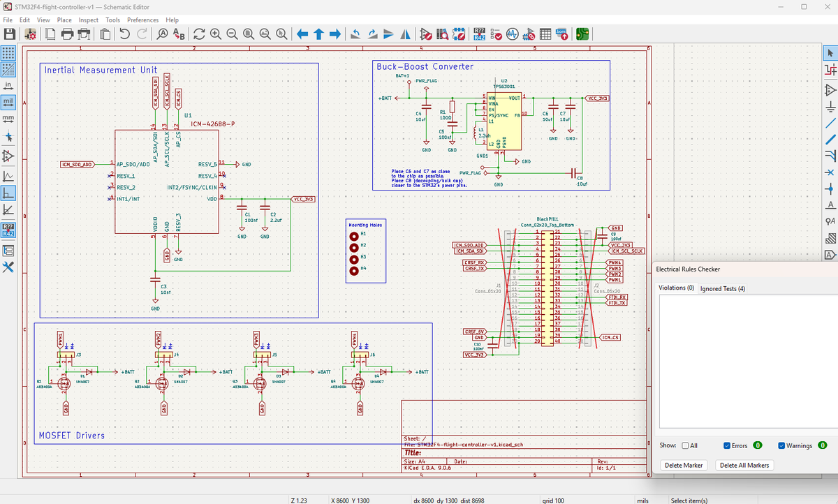
Task: Rotate selection clockwise
Action: point(372,34)
